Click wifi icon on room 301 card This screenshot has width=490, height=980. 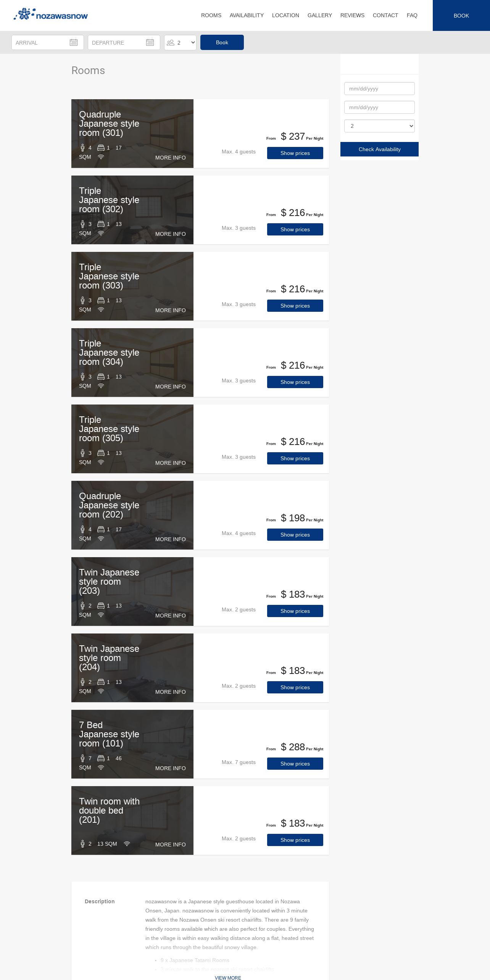coord(101,157)
